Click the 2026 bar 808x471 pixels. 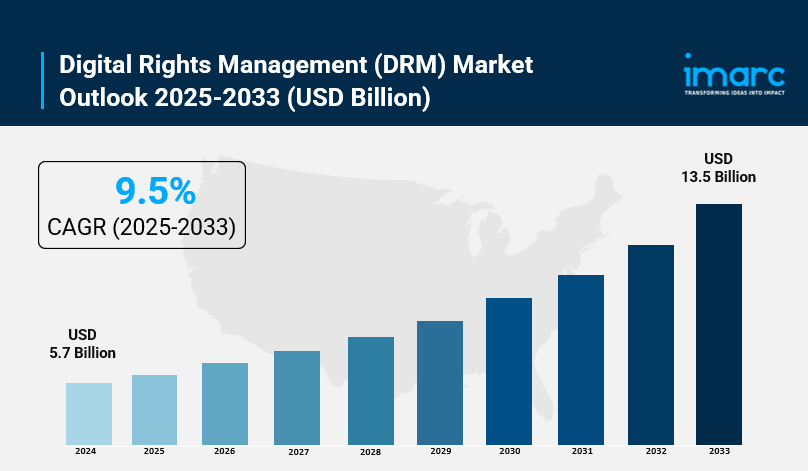(225, 403)
